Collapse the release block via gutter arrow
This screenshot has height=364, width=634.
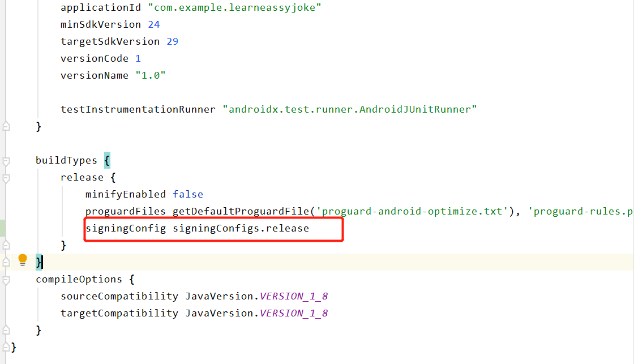pos(6,177)
